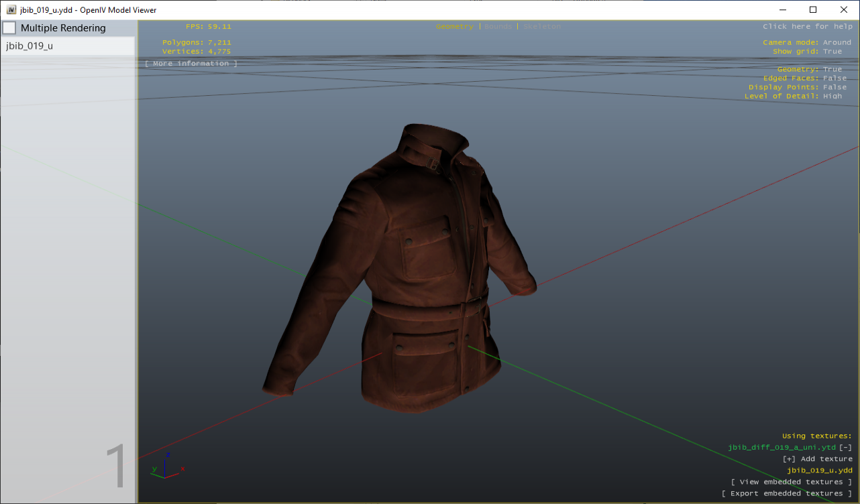Open the View embedded textures dialog

(x=791, y=481)
